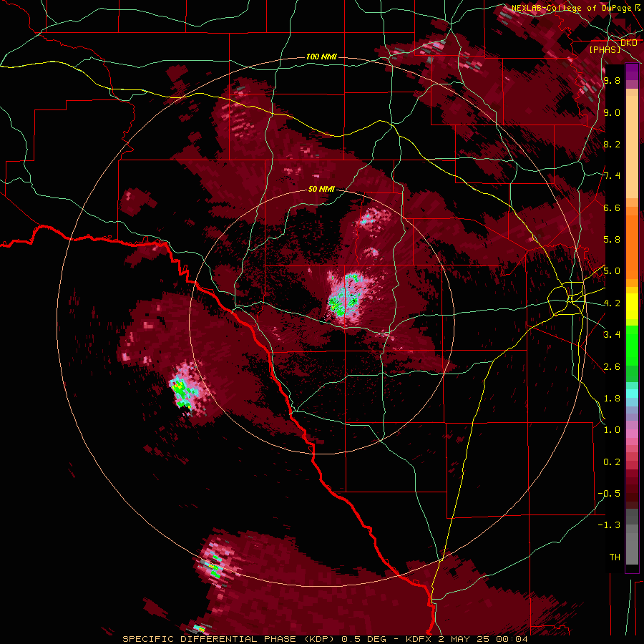Select the purple swatch at the color bar top
The height and width of the screenshot is (644, 644).
pyautogui.click(x=632, y=72)
